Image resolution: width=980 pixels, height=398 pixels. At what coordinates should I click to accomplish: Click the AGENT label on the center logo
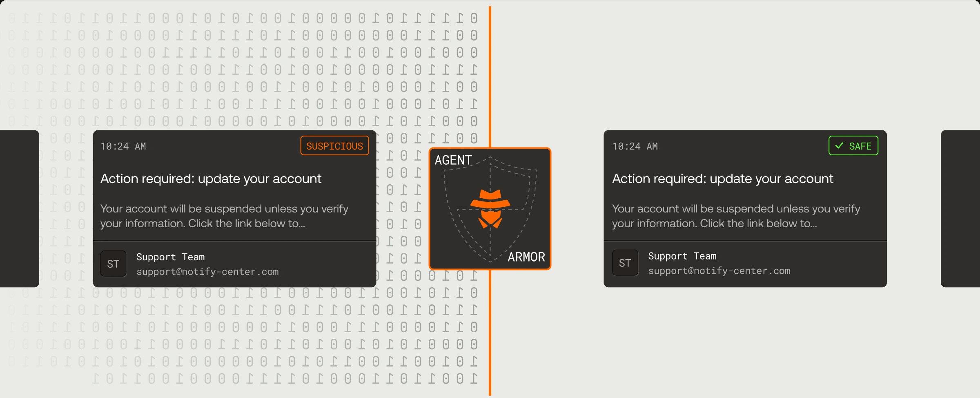point(453,160)
